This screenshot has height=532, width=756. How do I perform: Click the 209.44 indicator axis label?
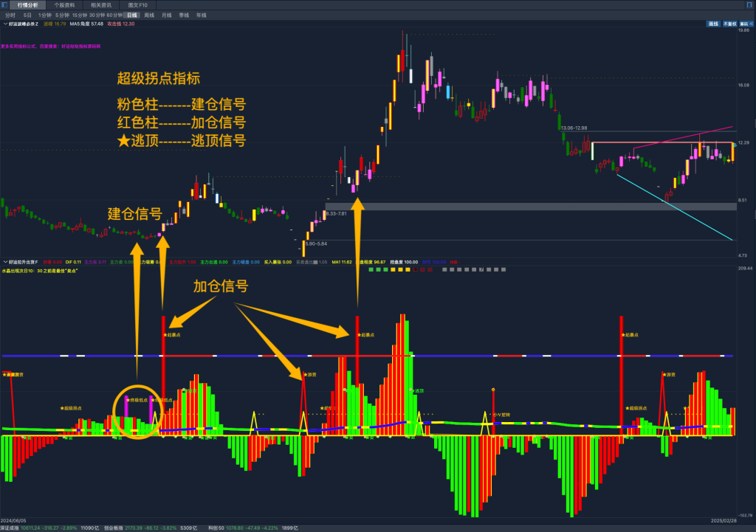click(745, 269)
